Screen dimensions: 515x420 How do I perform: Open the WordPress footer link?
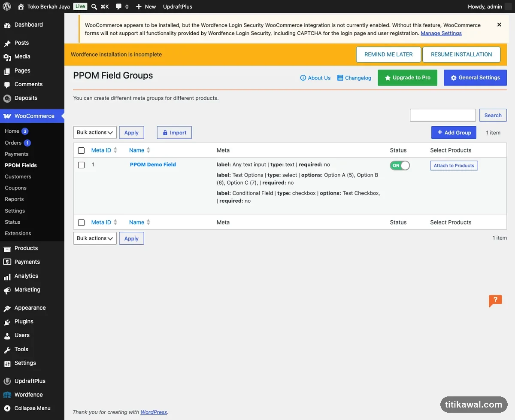coord(154,412)
